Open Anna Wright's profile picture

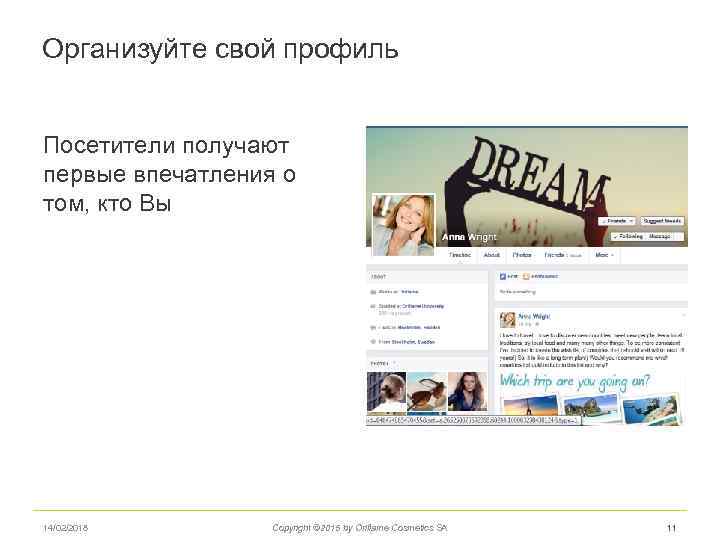coord(403,225)
